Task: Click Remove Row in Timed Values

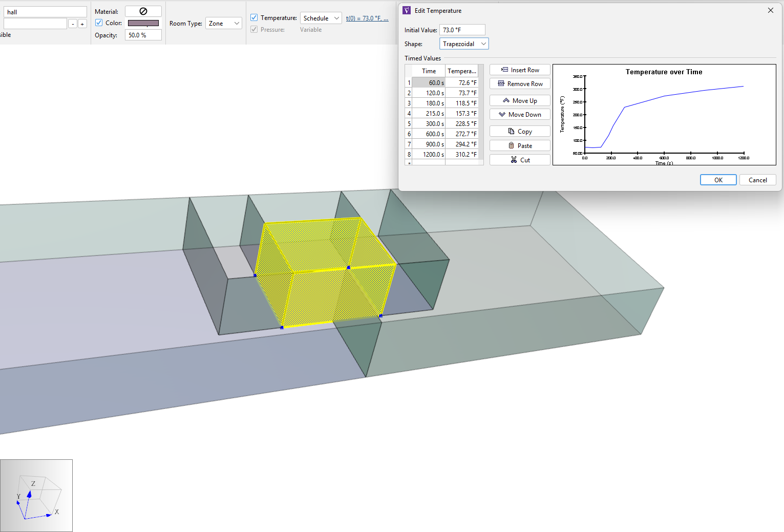Action: (x=520, y=84)
